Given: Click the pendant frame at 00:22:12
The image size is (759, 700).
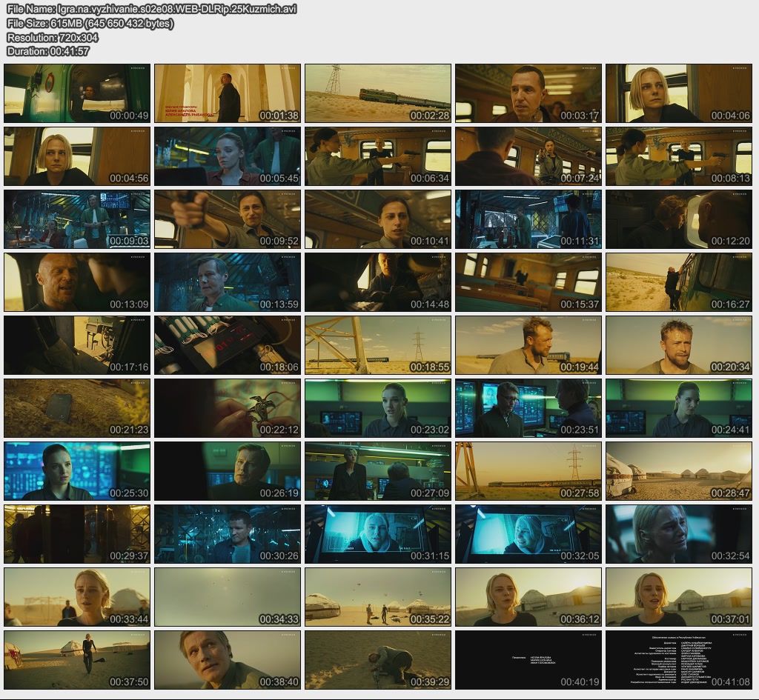Looking at the screenshot, I should (228, 408).
